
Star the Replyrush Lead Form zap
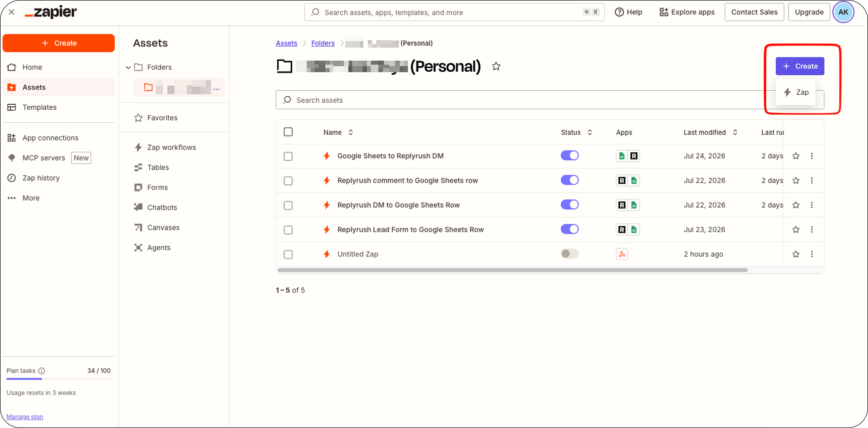point(796,230)
